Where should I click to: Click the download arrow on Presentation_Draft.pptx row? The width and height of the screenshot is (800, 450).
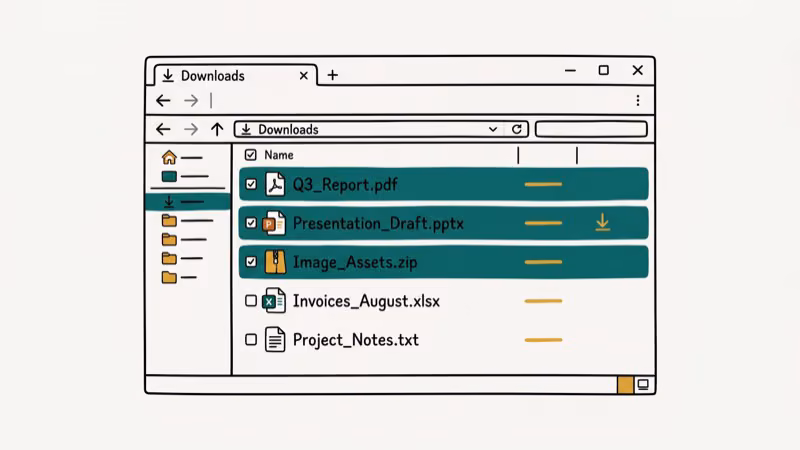pyautogui.click(x=603, y=222)
